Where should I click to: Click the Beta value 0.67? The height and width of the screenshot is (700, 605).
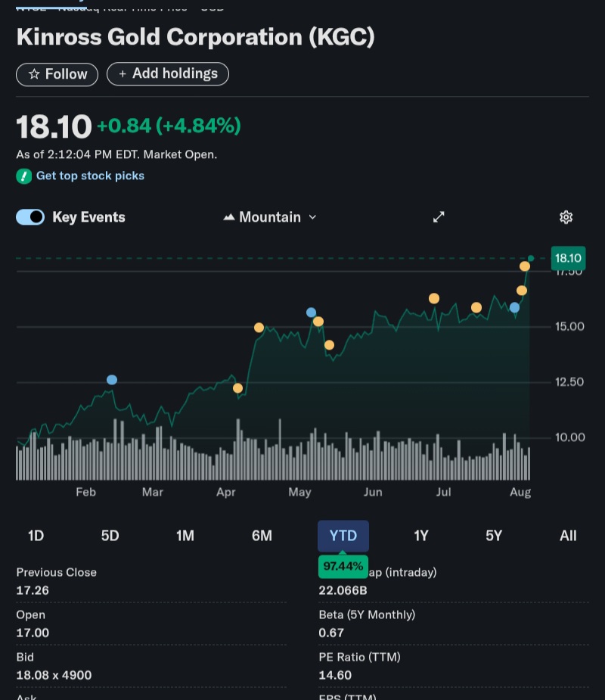[x=331, y=633]
